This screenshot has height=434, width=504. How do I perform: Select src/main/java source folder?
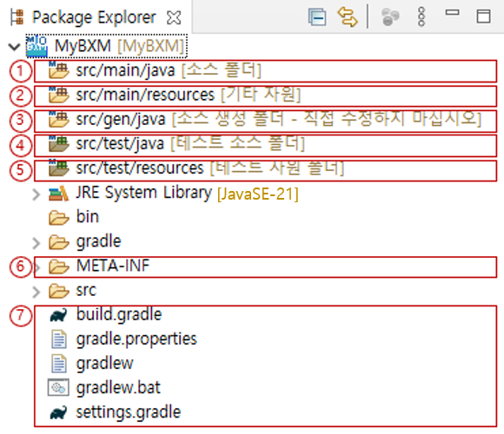pyautogui.click(x=168, y=70)
